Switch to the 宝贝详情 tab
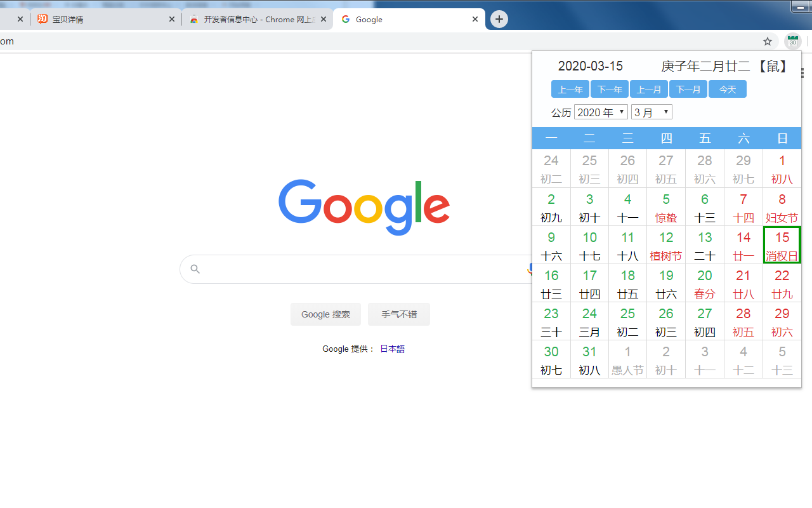The height and width of the screenshot is (508, 812). click(106, 19)
